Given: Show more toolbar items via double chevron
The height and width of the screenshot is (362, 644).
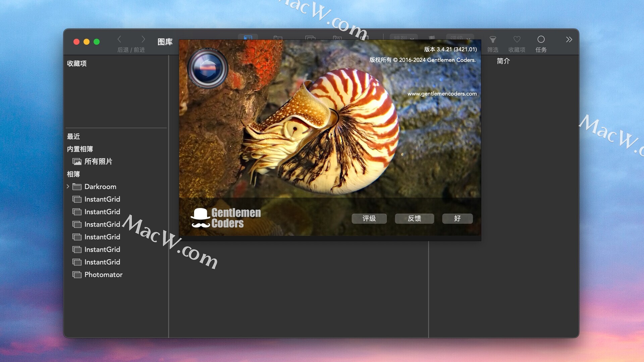Looking at the screenshot, I should click(569, 40).
